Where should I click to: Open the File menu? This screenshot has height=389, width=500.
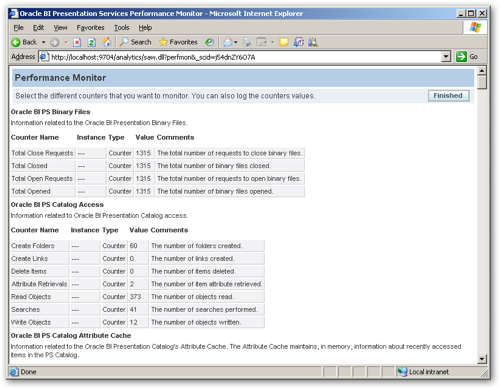coord(18,28)
